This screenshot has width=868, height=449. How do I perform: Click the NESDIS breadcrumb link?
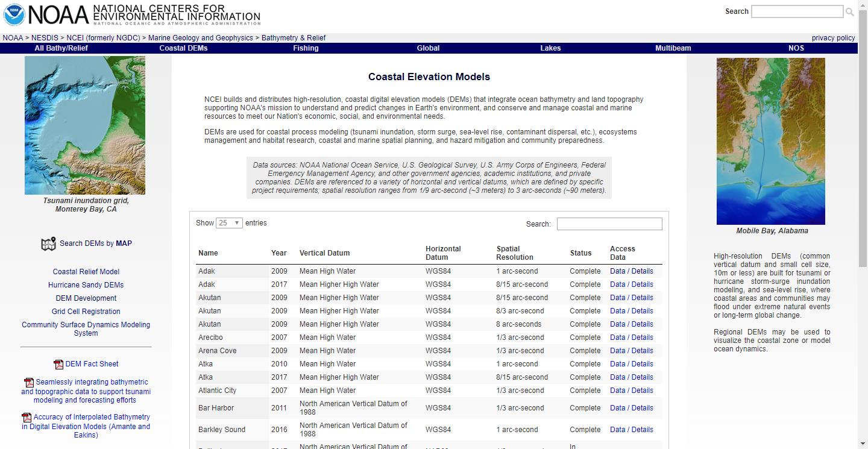[x=45, y=38]
